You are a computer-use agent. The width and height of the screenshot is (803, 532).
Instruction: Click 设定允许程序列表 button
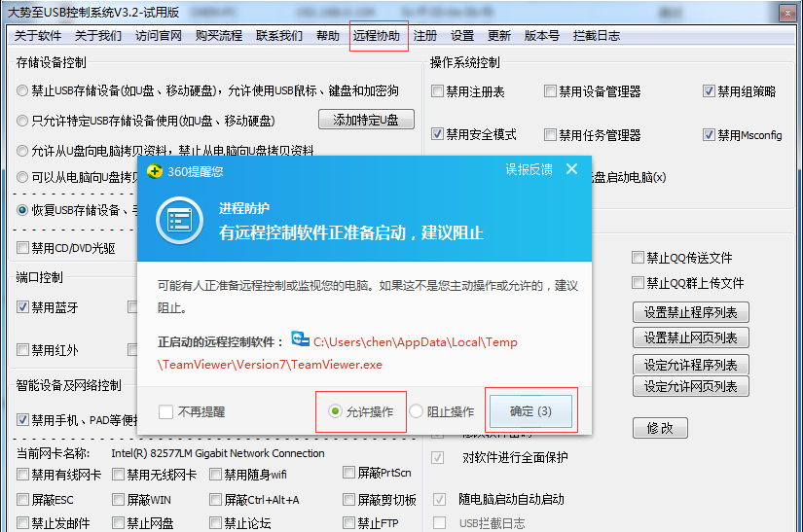(691, 365)
